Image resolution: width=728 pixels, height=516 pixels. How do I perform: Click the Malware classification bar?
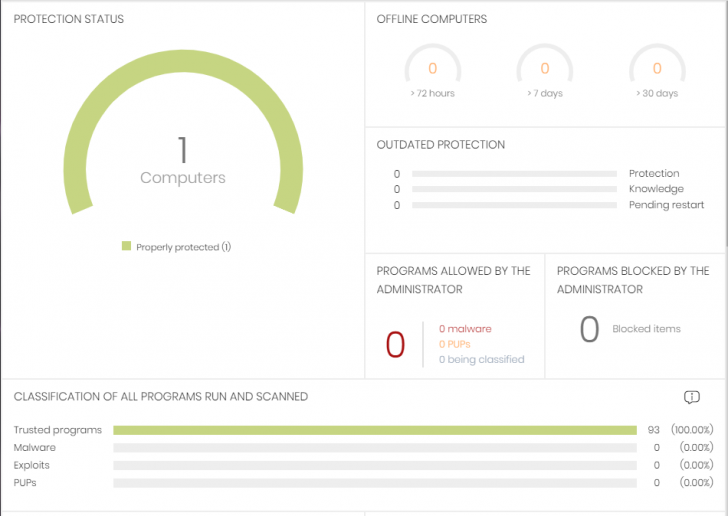375,448
